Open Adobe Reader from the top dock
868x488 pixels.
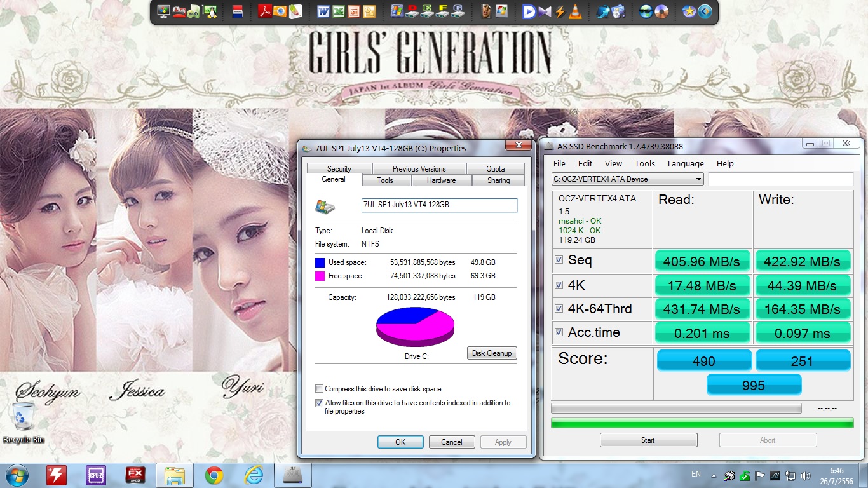point(266,11)
